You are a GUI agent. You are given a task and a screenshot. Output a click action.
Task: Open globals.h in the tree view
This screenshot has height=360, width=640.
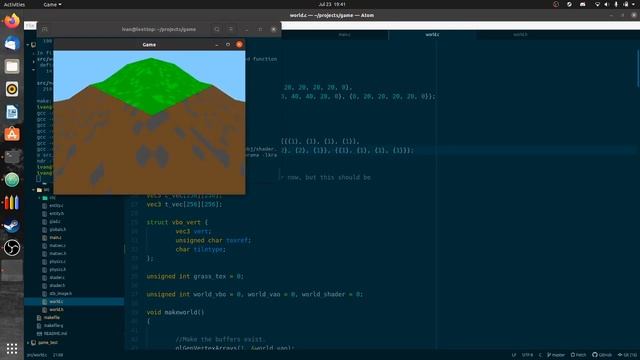click(57, 229)
